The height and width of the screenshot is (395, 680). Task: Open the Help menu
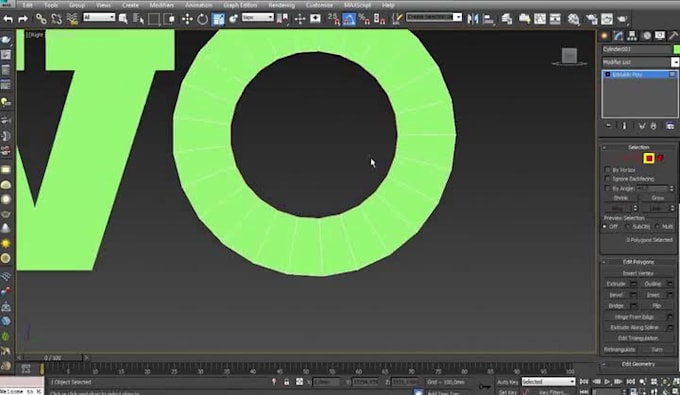click(388, 5)
